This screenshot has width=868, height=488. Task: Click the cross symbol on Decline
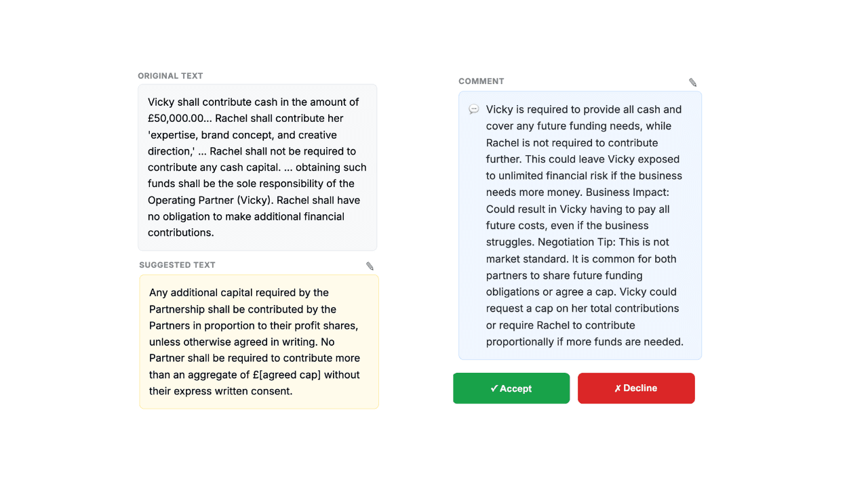[x=618, y=388]
